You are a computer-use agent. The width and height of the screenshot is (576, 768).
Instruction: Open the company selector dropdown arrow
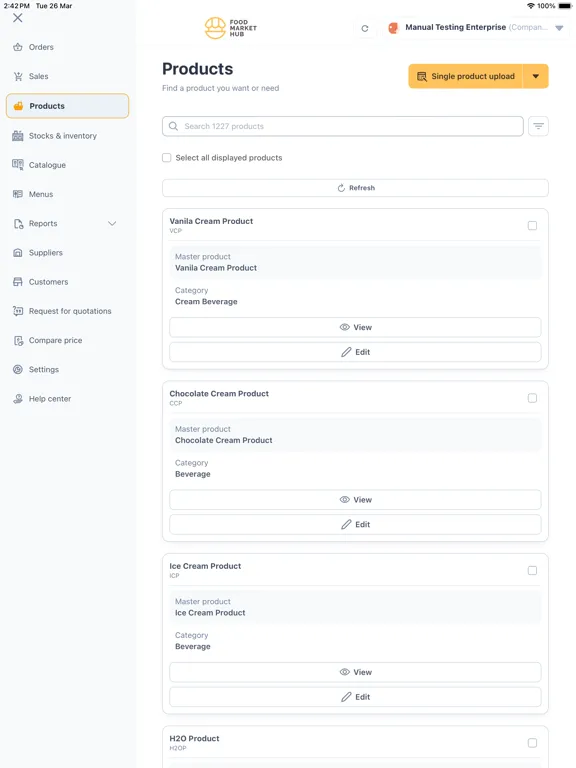pos(559,28)
